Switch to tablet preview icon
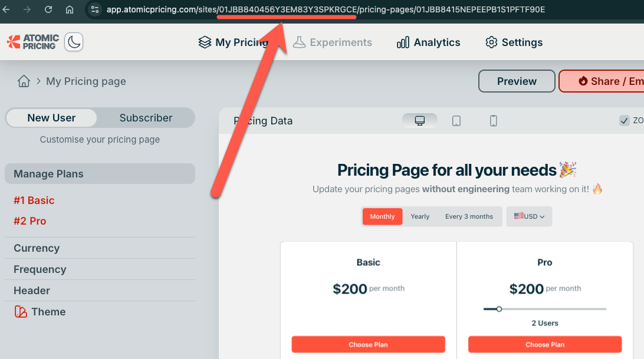 pyautogui.click(x=456, y=121)
